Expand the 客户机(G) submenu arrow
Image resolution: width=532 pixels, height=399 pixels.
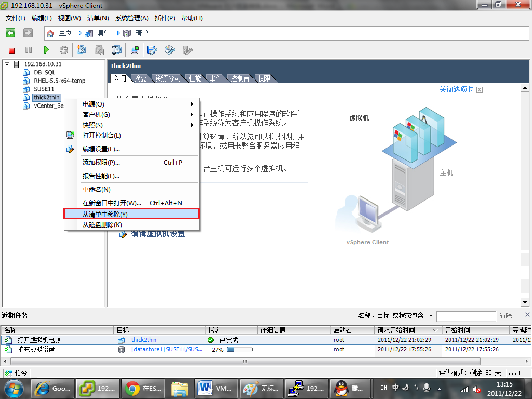192,115
